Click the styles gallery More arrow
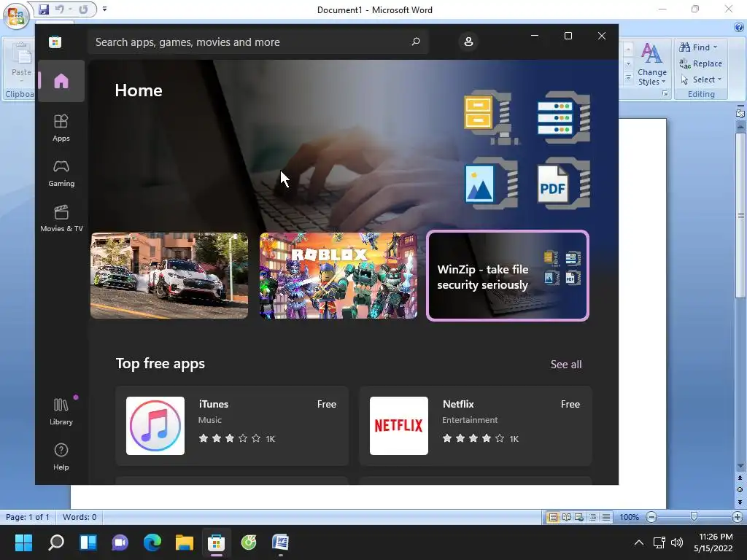This screenshot has height=560, width=747. coord(628,77)
